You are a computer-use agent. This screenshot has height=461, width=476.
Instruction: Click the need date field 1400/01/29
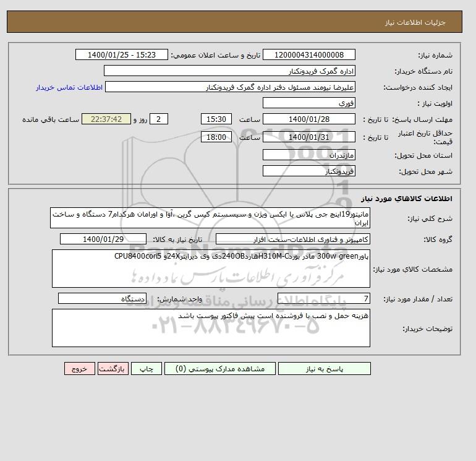[103, 239]
